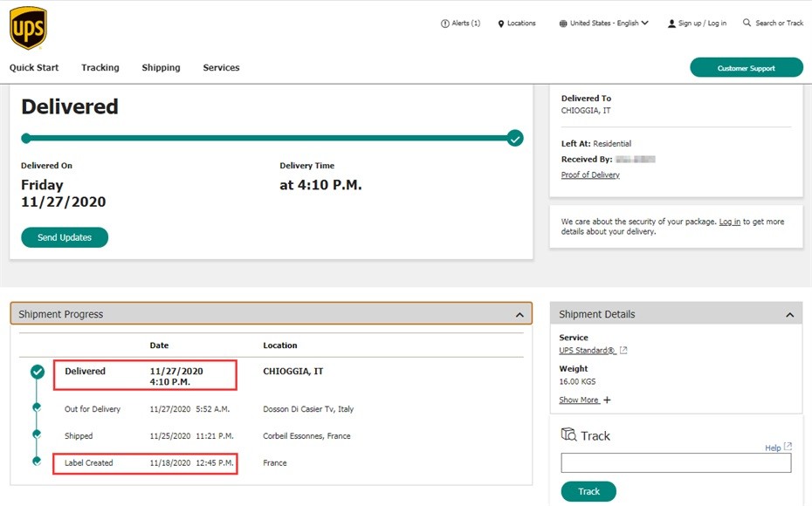Click the Delivered status checkmark in shipment list
Image resolution: width=812 pixels, height=506 pixels.
pyautogui.click(x=38, y=372)
